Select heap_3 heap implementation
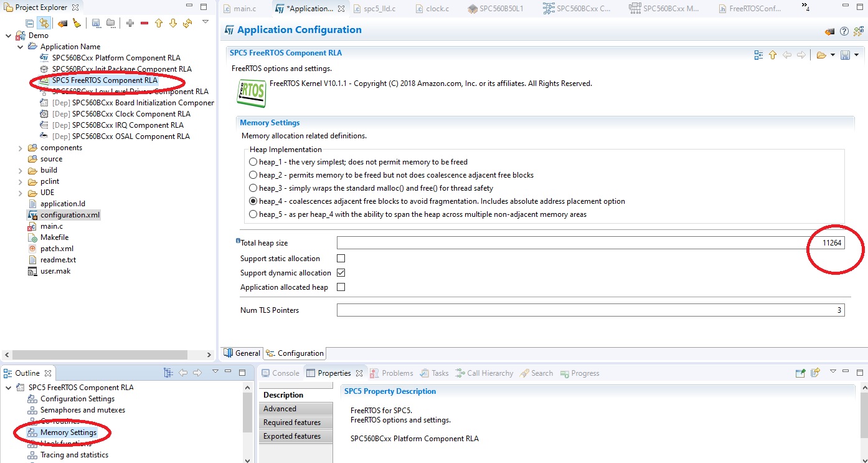Screen dimensions: 868x463 coord(253,188)
